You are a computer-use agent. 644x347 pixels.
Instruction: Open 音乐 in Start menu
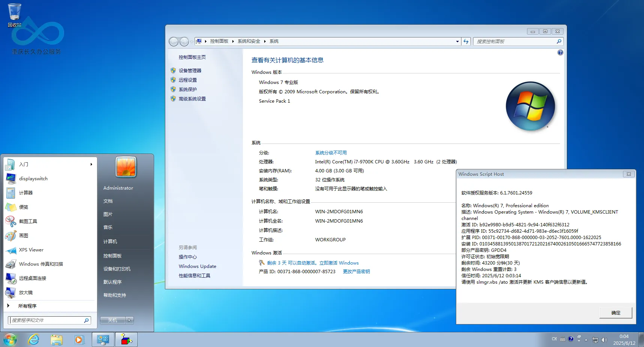108,227
